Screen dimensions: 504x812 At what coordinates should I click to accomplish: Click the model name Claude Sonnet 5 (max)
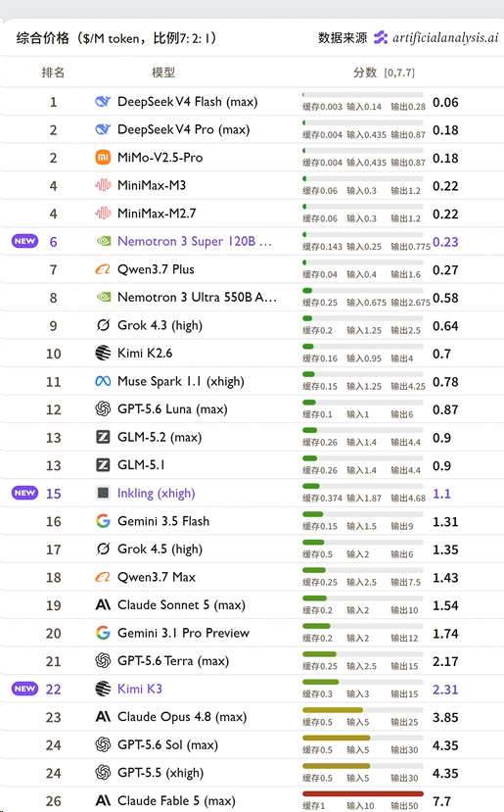[x=182, y=605]
